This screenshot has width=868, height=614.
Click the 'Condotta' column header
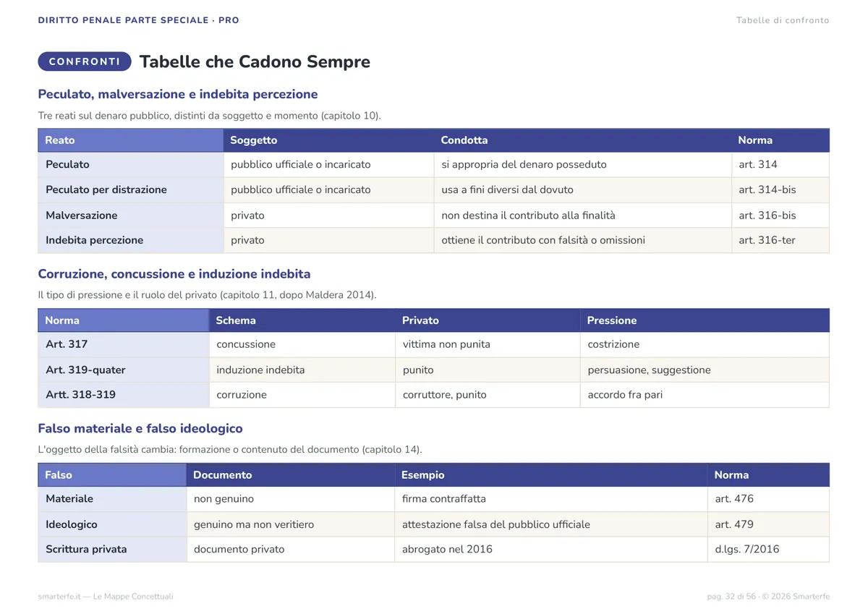tap(582, 140)
